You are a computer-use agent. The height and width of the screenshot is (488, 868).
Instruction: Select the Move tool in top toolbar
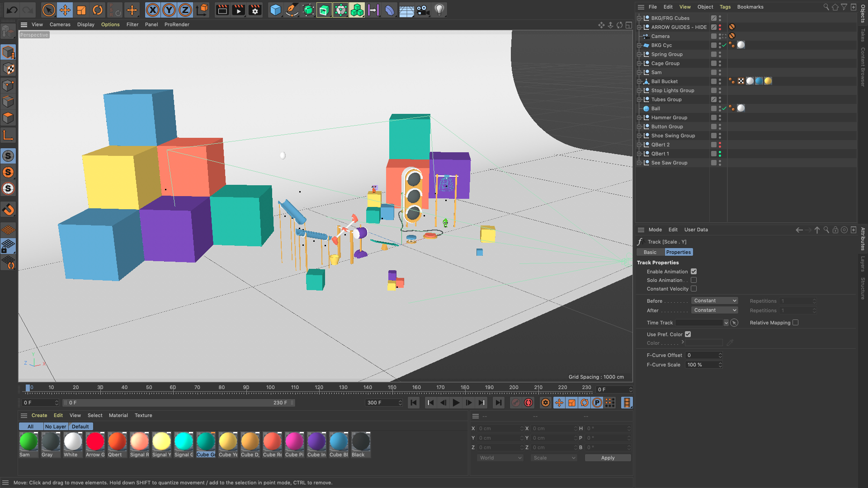(65, 9)
